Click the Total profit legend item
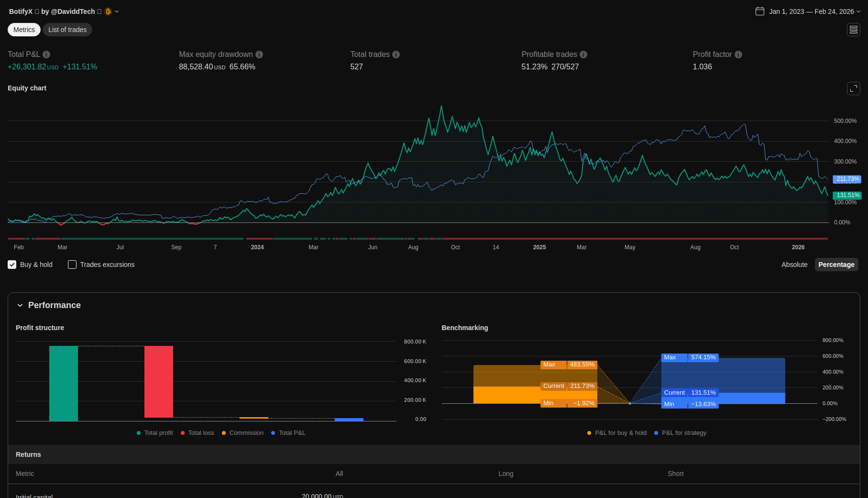The width and height of the screenshot is (868, 498). [x=155, y=433]
